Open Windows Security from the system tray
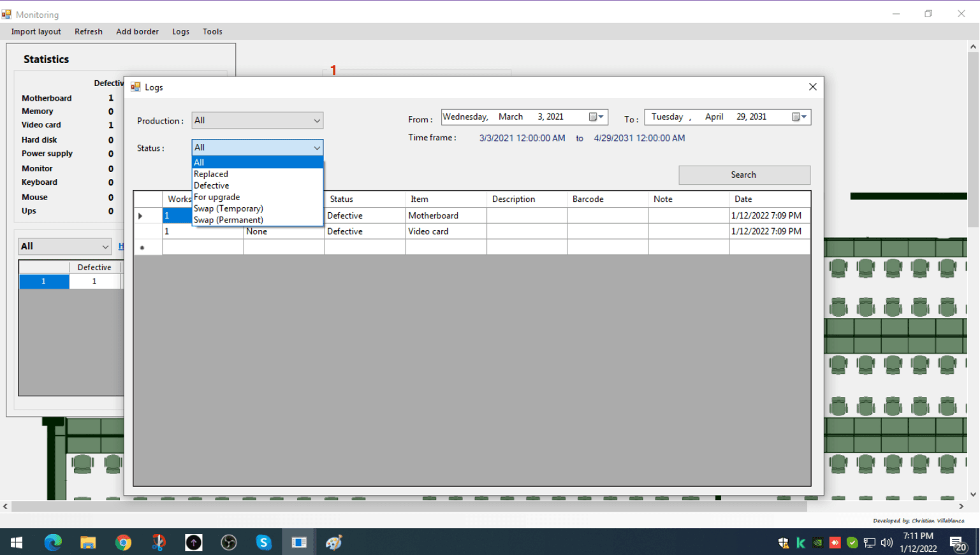980x555 pixels. tap(783, 542)
